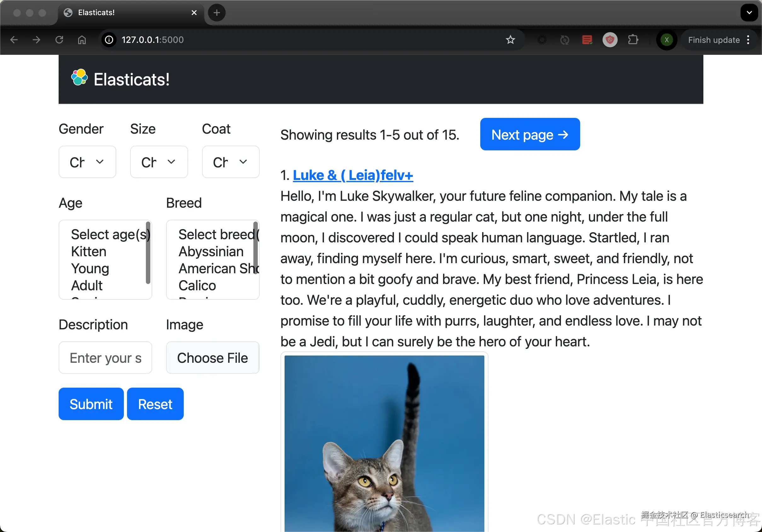
Task: Open the Luke & (Leia)felv+ link
Action: (x=353, y=175)
